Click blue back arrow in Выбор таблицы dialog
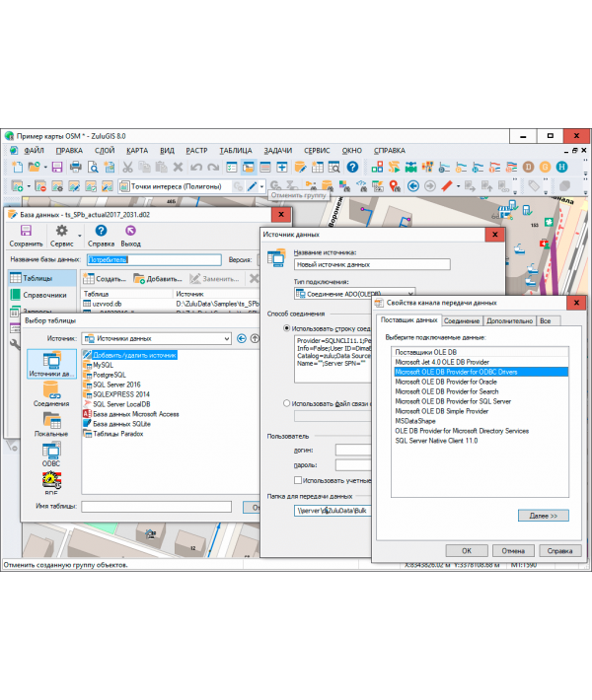 click(x=242, y=338)
